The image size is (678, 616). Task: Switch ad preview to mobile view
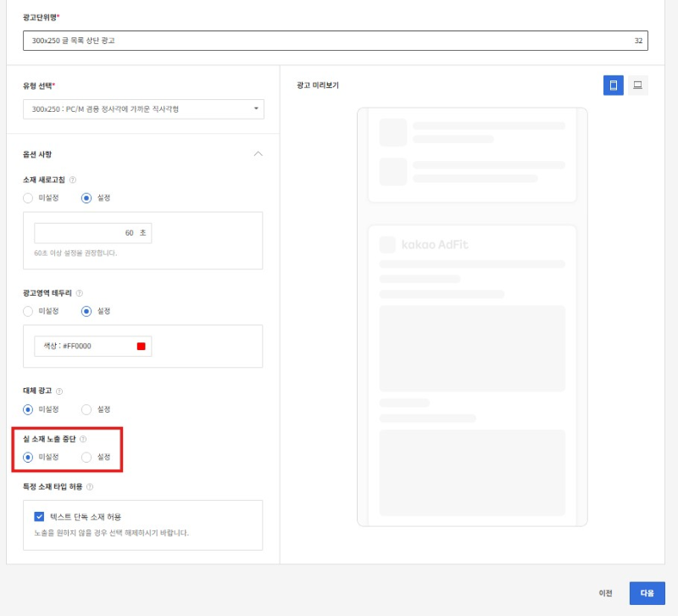click(x=613, y=86)
